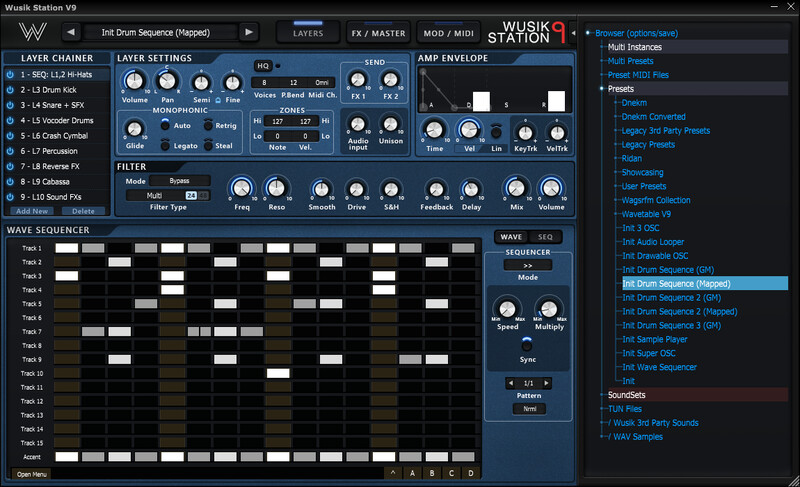
Task: Toggle power for layer 7 Reverse FX
Action: tap(10, 166)
